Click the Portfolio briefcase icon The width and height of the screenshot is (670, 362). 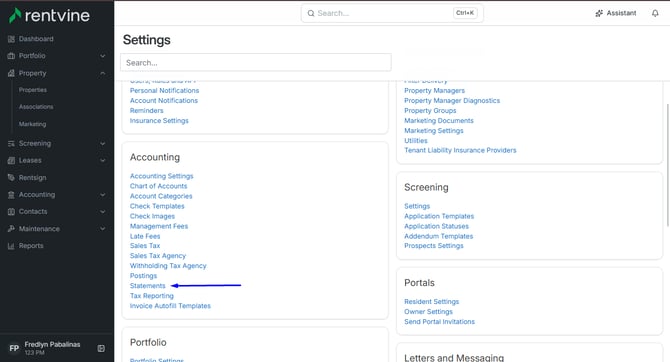(12, 56)
